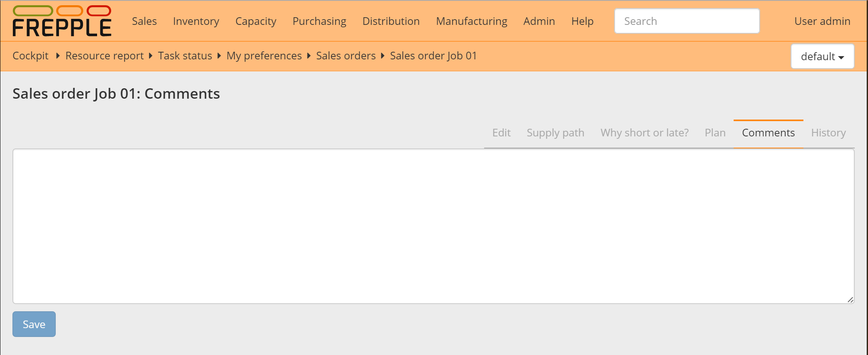This screenshot has width=868, height=355.
Task: Open the Inventory menu
Action: coord(196,21)
